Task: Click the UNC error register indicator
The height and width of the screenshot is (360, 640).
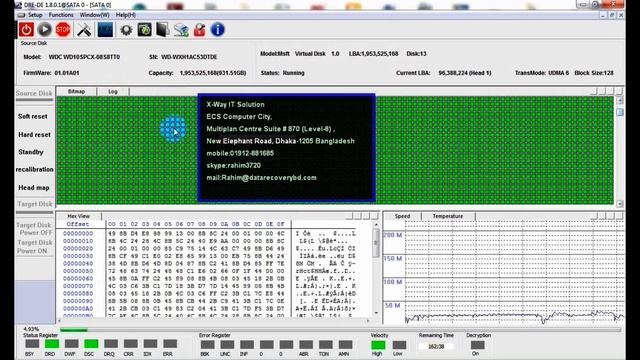Action: point(227,344)
